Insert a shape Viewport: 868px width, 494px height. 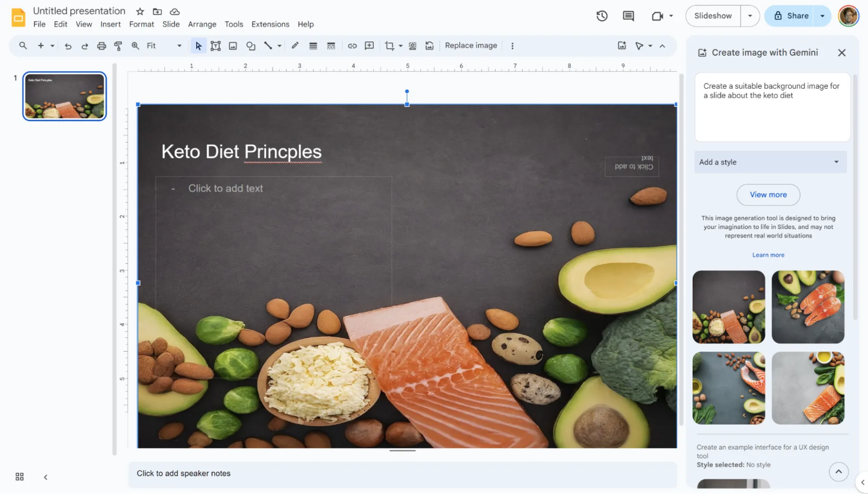coord(250,46)
